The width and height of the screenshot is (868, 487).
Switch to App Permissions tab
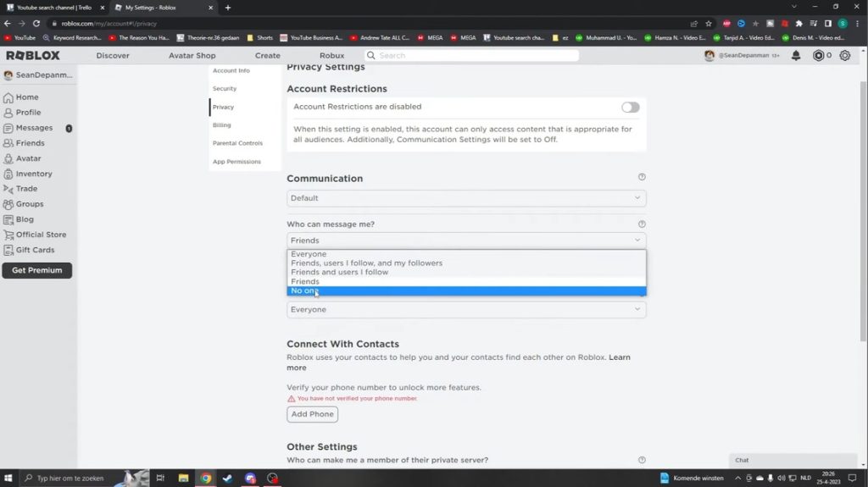[x=236, y=162]
